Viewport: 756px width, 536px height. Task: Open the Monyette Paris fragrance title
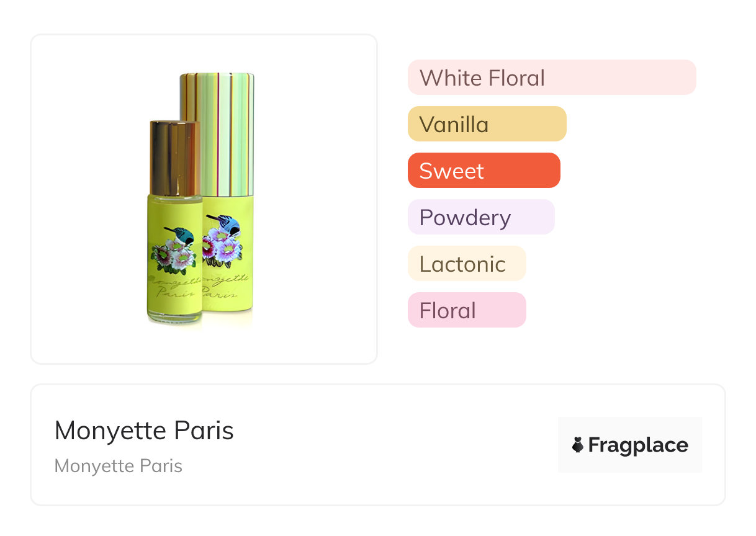144,431
